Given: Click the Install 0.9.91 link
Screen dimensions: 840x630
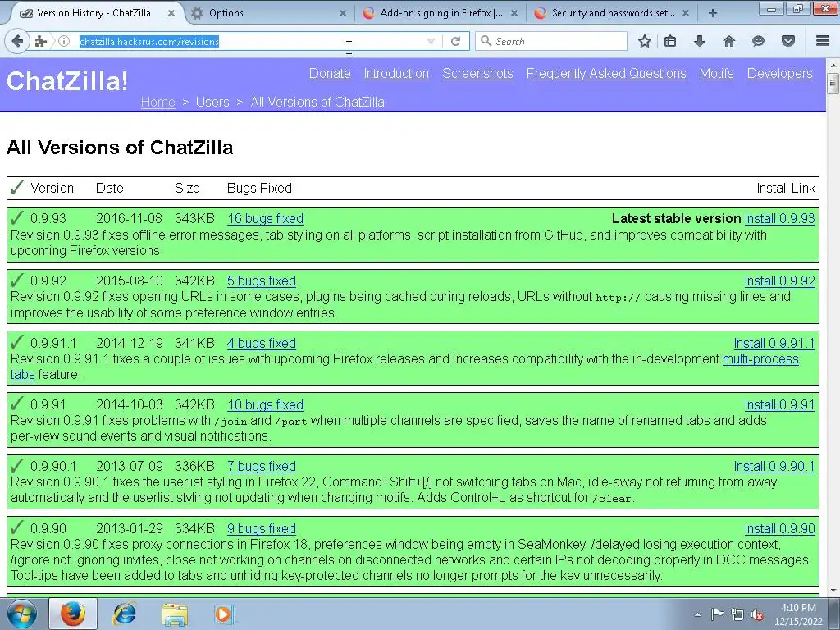Looking at the screenshot, I should point(780,404).
